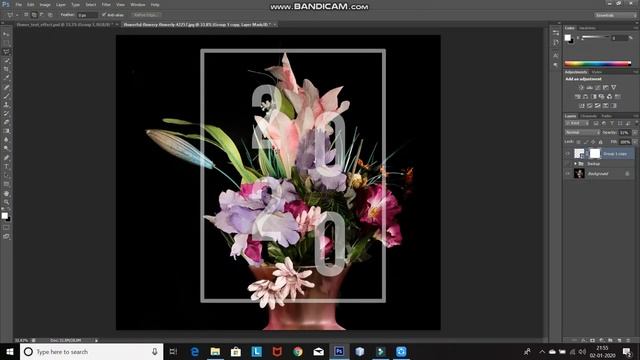Image resolution: width=640 pixels, height=360 pixels.
Task: Open the Image menu
Action: tap(45, 5)
